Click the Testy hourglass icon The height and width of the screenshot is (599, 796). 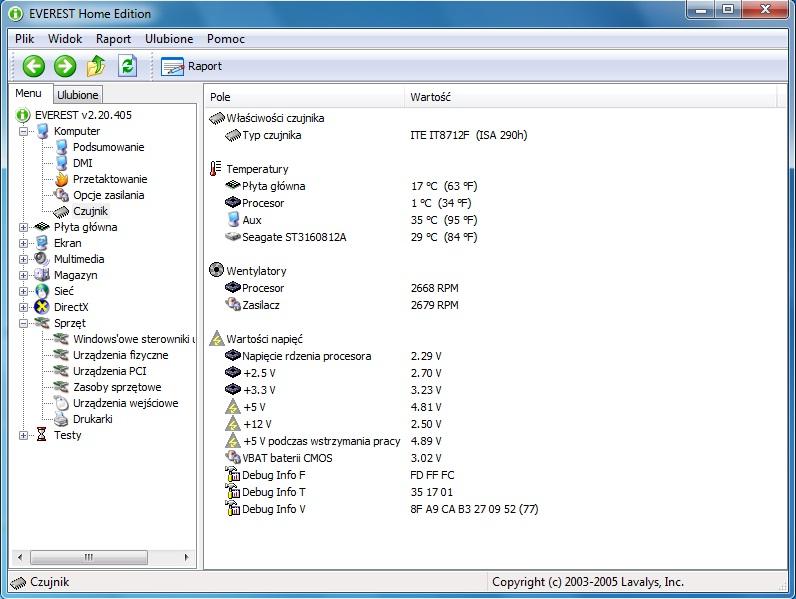(x=42, y=435)
